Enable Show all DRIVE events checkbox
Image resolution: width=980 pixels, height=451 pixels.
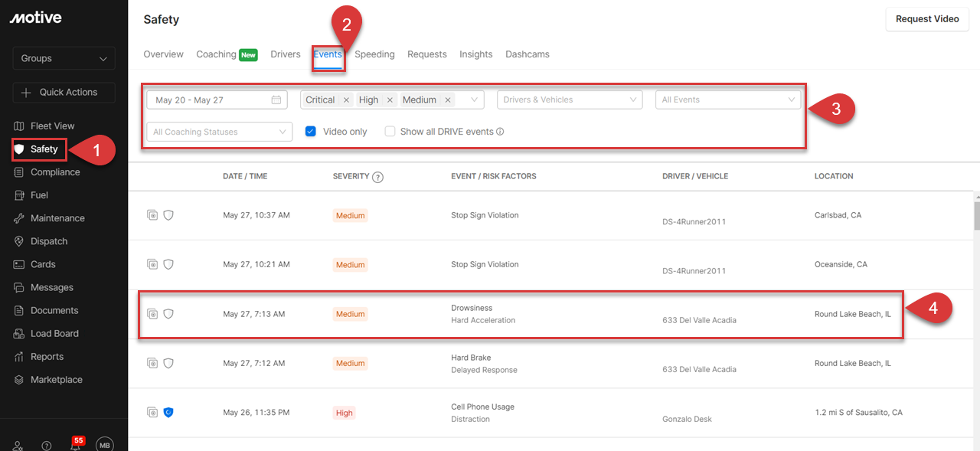(390, 132)
